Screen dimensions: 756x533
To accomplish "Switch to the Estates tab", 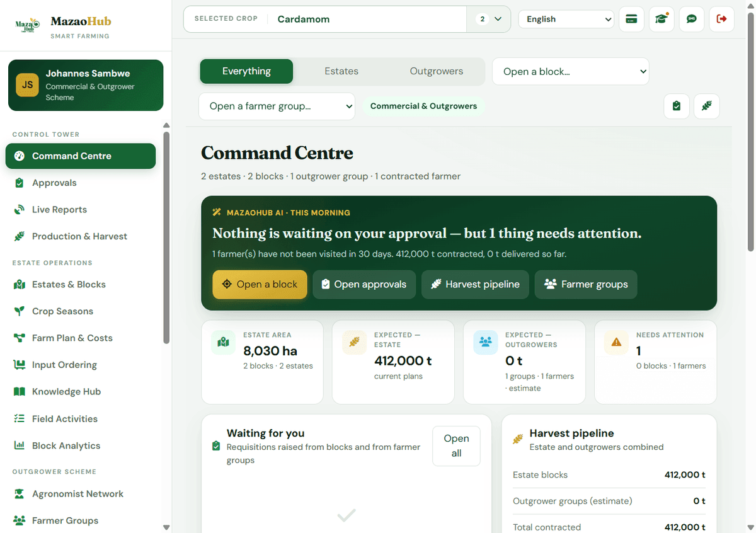I will tap(341, 71).
